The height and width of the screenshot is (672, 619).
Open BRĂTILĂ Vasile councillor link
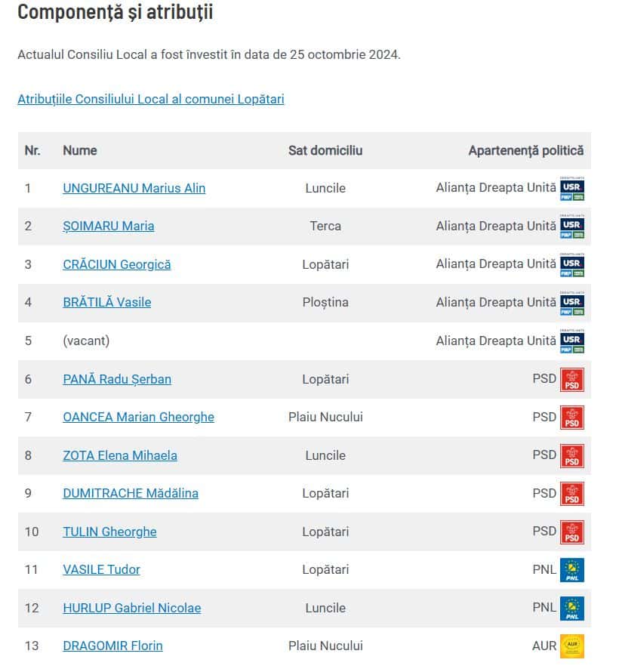[106, 302]
